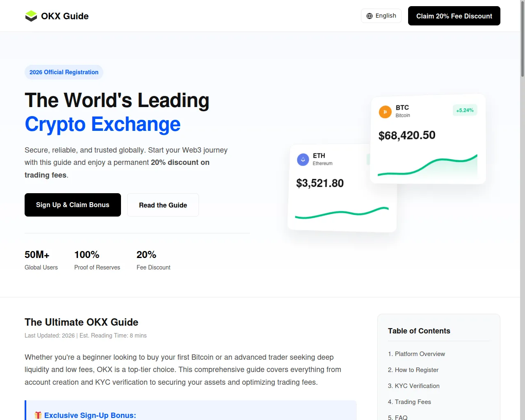This screenshot has width=525, height=420.
Task: Click the OKX Guide cube logo icon
Action: coord(31,16)
